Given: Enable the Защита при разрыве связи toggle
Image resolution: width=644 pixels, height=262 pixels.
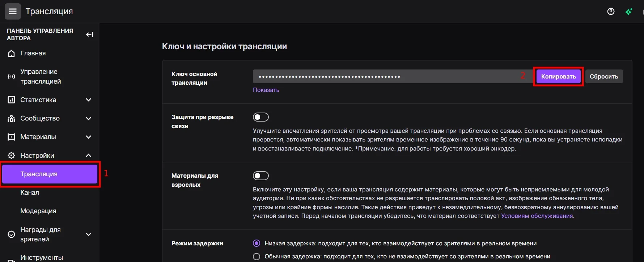Looking at the screenshot, I should 260,117.
